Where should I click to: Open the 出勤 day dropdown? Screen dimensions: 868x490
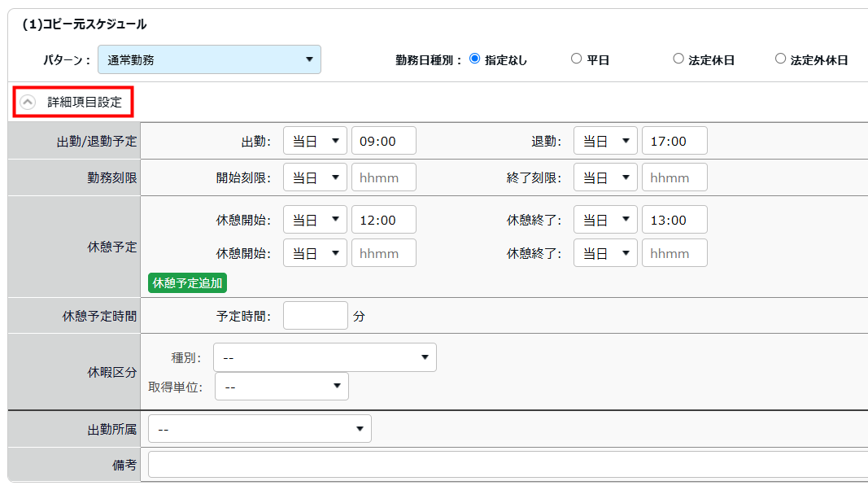pyautogui.click(x=315, y=141)
